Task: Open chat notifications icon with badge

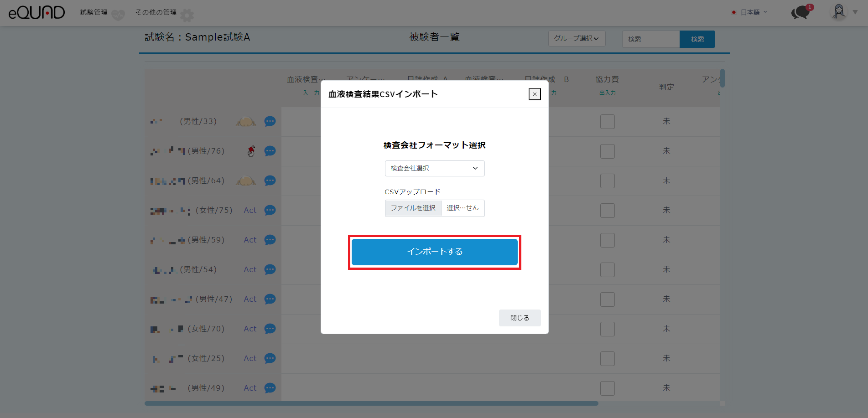Action: [800, 12]
